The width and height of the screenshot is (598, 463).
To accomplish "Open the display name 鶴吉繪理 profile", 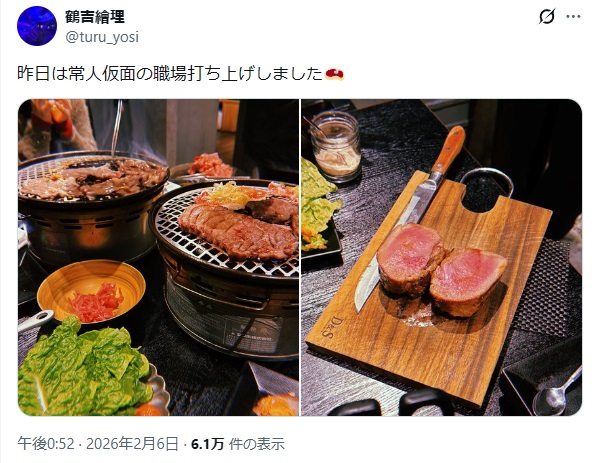I will pyautogui.click(x=95, y=16).
